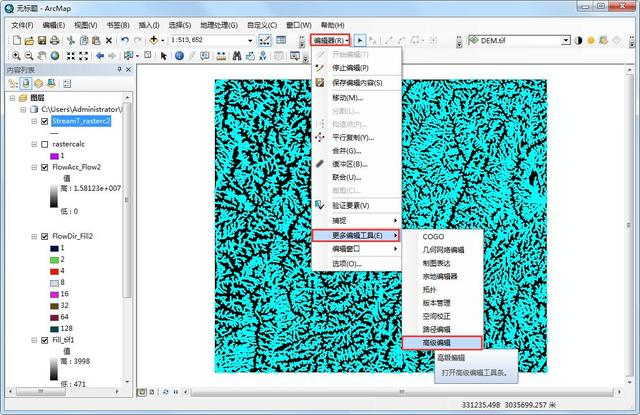The width and height of the screenshot is (640, 415).
Task: Choose Save Edits from Editor menu
Action: click(357, 83)
